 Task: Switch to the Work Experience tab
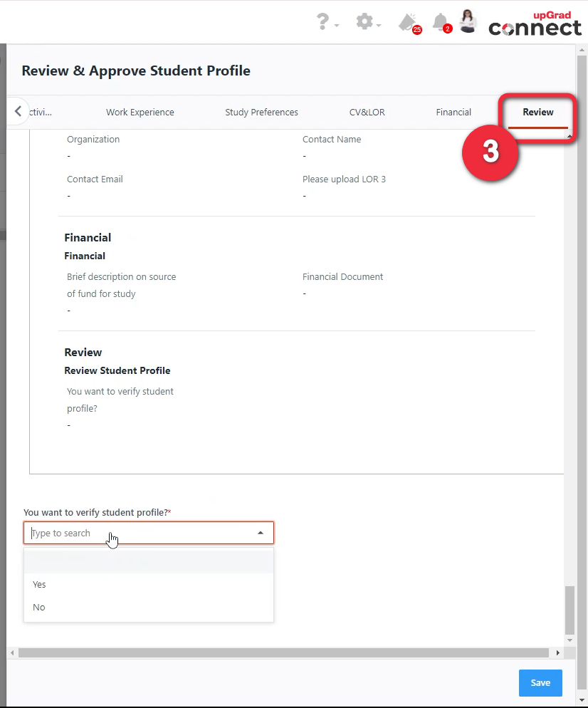140,113
